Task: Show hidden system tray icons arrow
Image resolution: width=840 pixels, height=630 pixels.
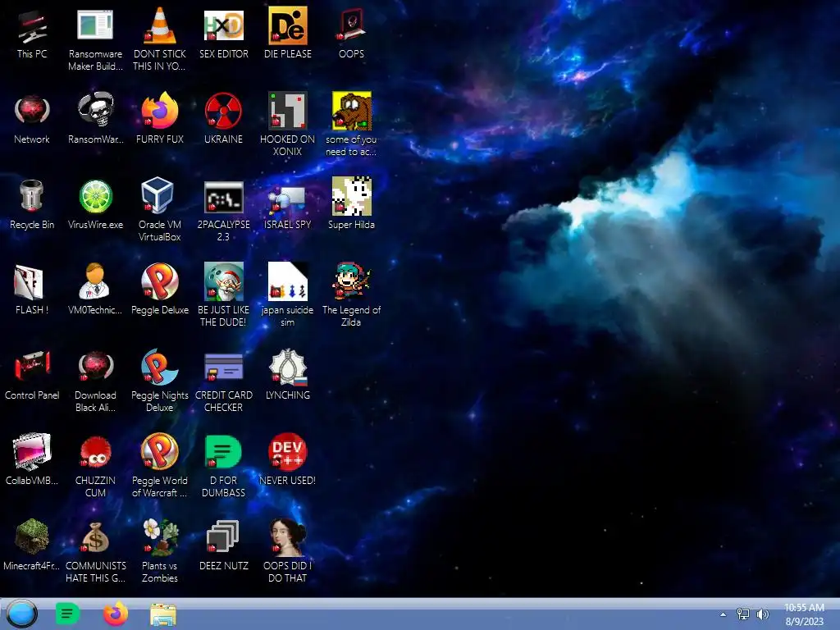Action: pos(724,614)
